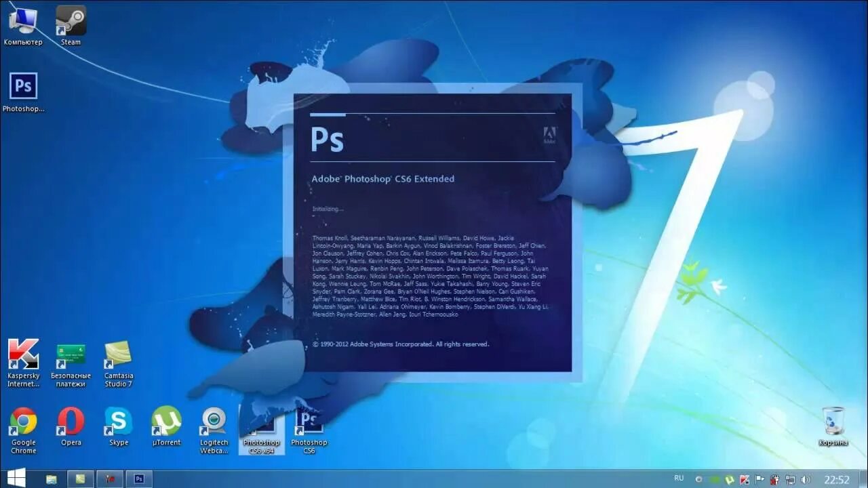868x488 pixels.
Task: Launch Camtasia Studio 7 shortcut
Action: tap(118, 364)
